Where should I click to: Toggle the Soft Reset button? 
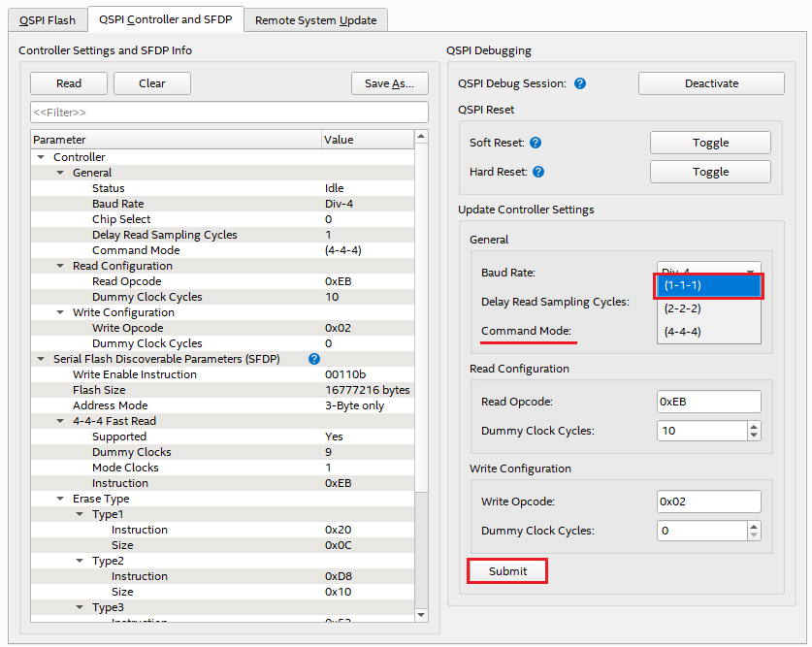coord(710,143)
